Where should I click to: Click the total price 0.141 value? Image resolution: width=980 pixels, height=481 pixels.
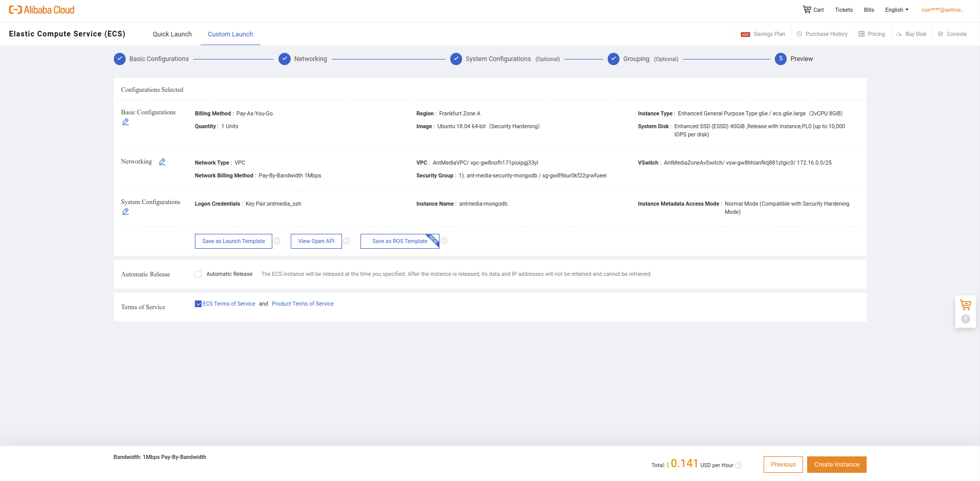[x=685, y=464]
